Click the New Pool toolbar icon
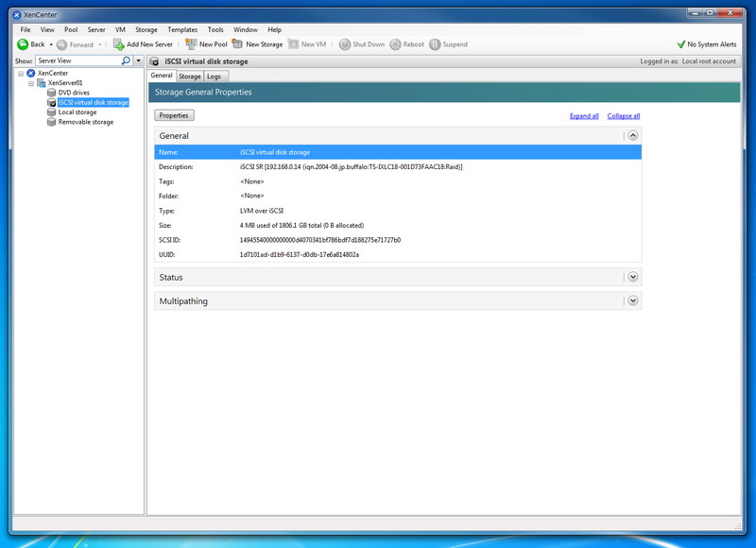Screen dimensions: 756x548 tap(191, 44)
